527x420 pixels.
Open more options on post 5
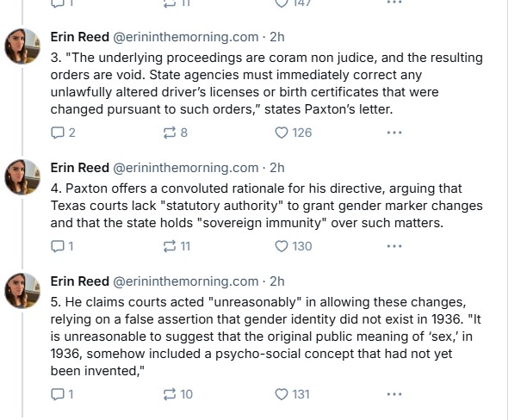(x=394, y=394)
